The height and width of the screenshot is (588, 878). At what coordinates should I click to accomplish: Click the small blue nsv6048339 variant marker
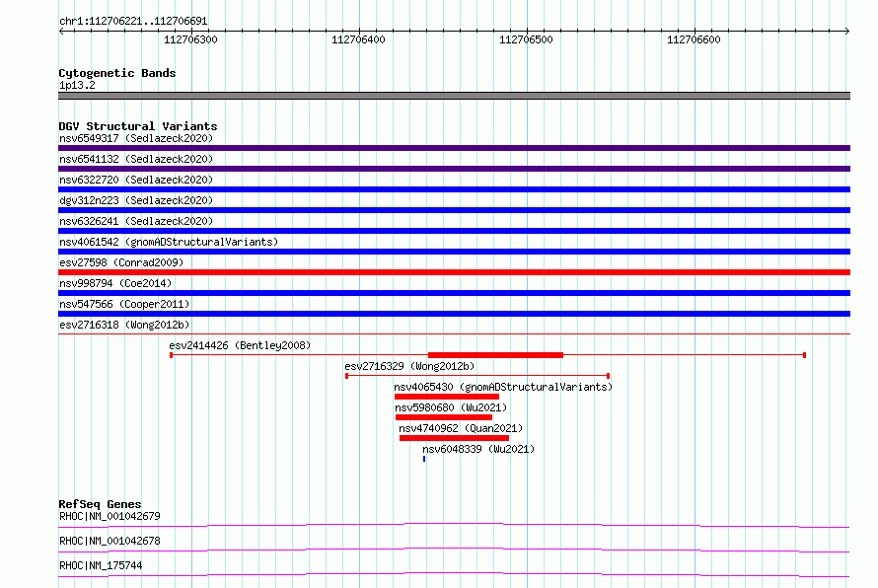(x=424, y=459)
